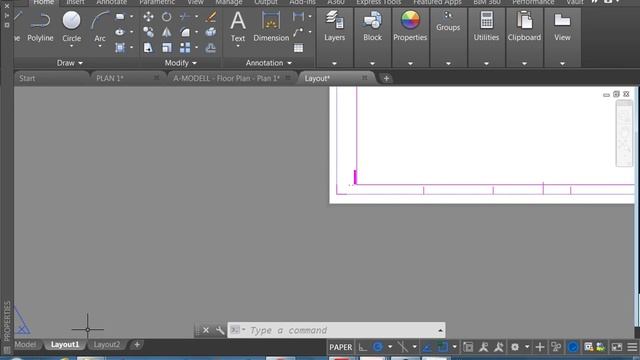Add a new layout with plus button
The width and height of the screenshot is (640, 360).
point(137,344)
